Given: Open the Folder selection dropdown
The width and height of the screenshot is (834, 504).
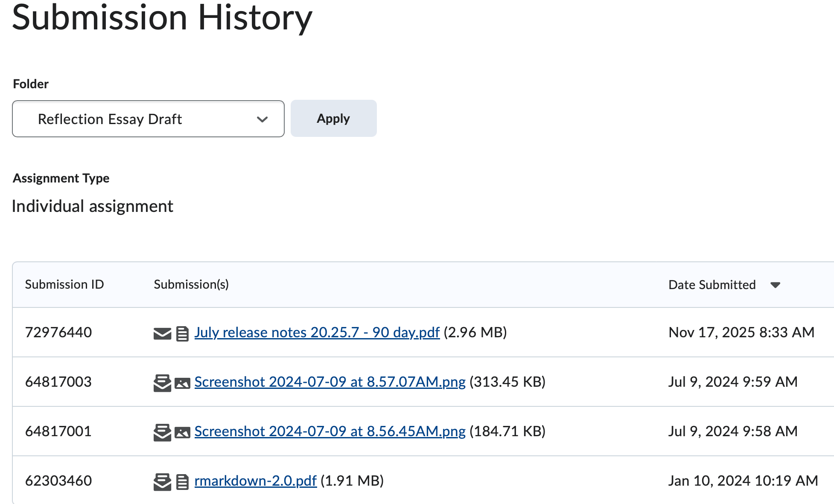Looking at the screenshot, I should [x=148, y=119].
